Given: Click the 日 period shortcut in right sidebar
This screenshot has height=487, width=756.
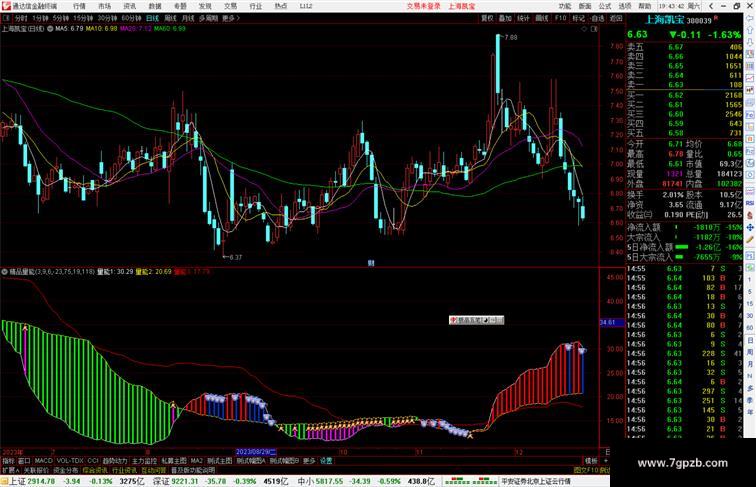Looking at the screenshot, I should (750, 340).
